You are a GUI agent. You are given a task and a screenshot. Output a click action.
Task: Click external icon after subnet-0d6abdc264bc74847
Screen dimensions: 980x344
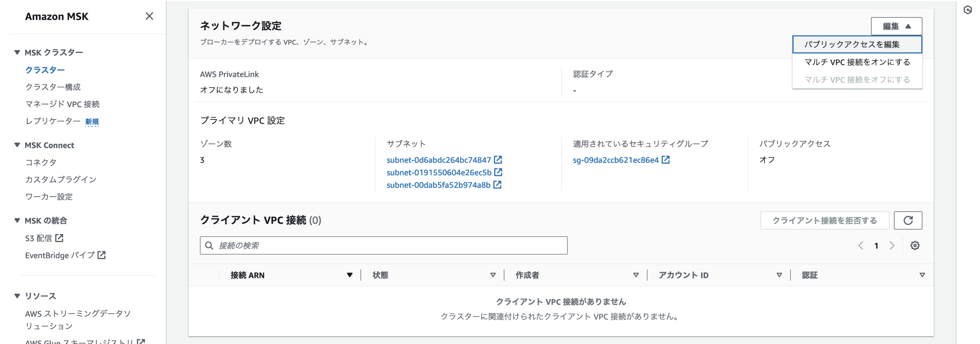pos(498,160)
